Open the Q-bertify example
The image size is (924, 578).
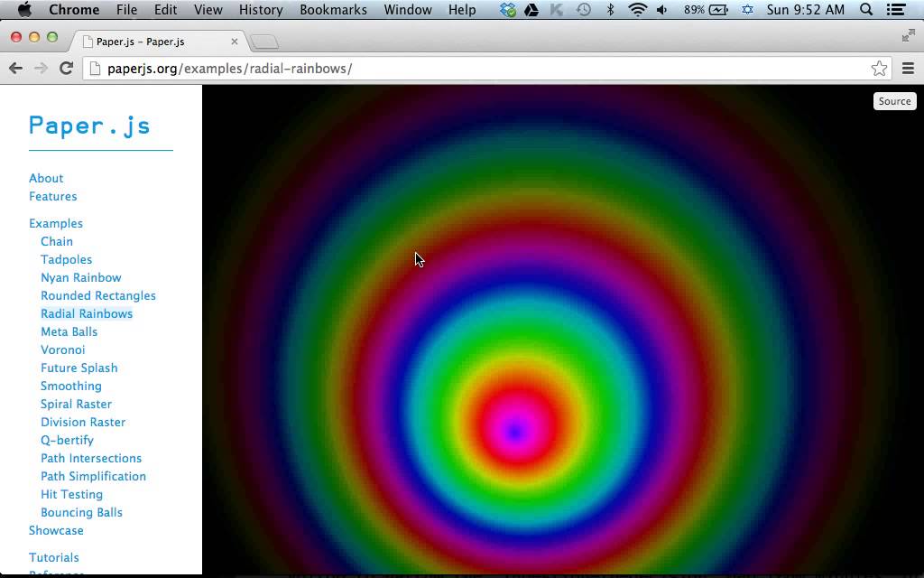[67, 441]
